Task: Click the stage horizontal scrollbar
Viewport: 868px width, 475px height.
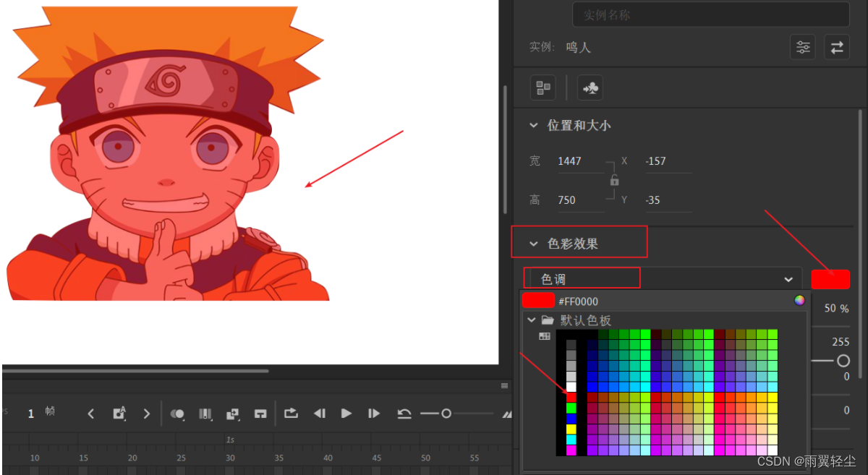Action: coord(135,371)
